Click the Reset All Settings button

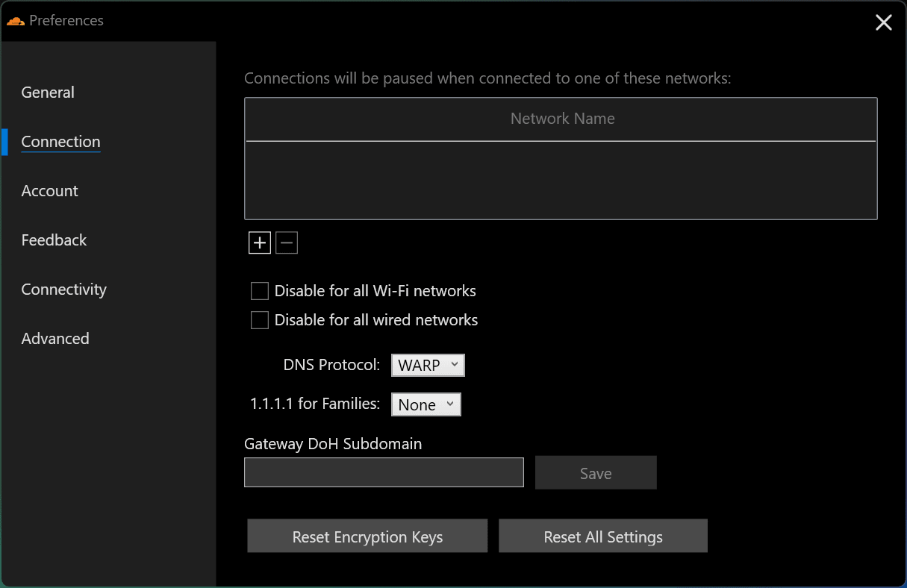pyautogui.click(x=602, y=537)
